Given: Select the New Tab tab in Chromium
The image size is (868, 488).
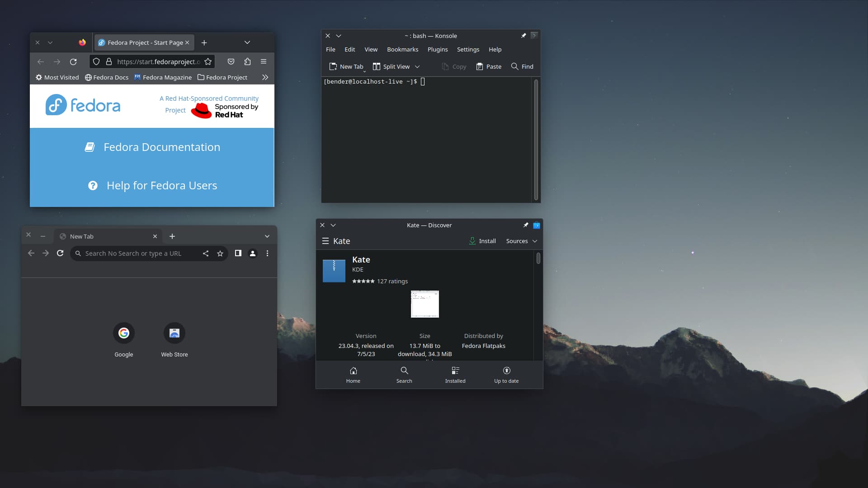Looking at the screenshot, I should [x=108, y=236].
